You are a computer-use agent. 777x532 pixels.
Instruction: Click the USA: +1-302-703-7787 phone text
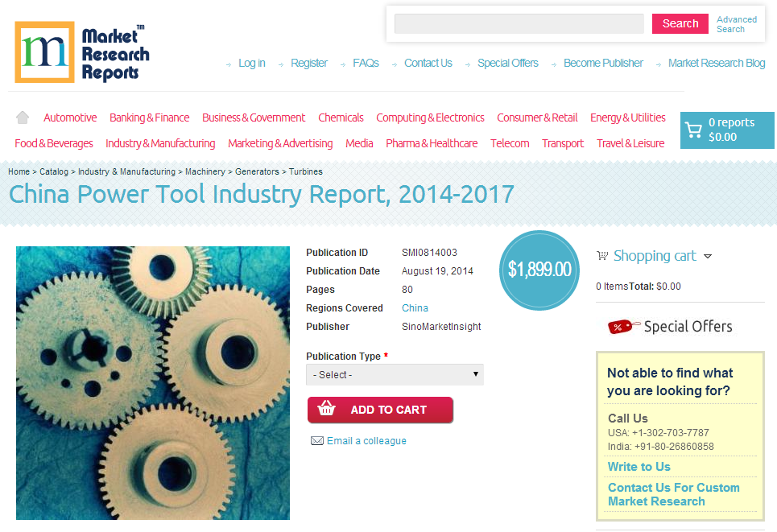(658, 432)
